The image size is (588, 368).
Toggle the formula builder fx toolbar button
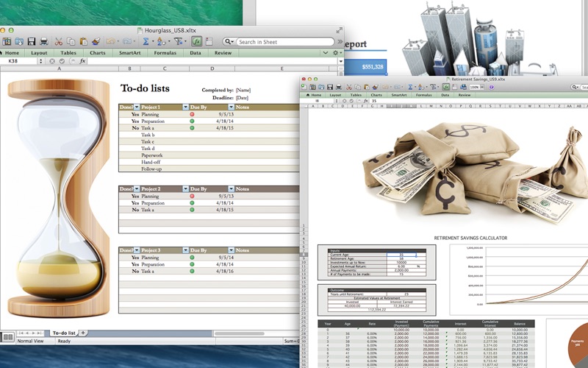point(197,42)
